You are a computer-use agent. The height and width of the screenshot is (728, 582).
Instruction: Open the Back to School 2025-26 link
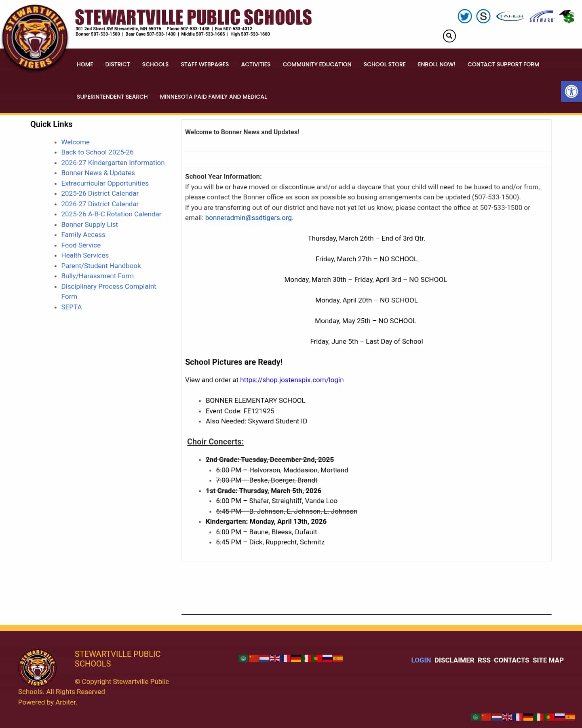coord(97,152)
